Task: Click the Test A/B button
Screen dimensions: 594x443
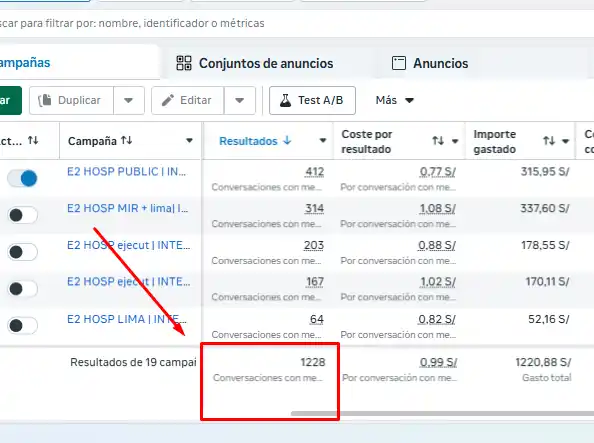Action: [312, 100]
